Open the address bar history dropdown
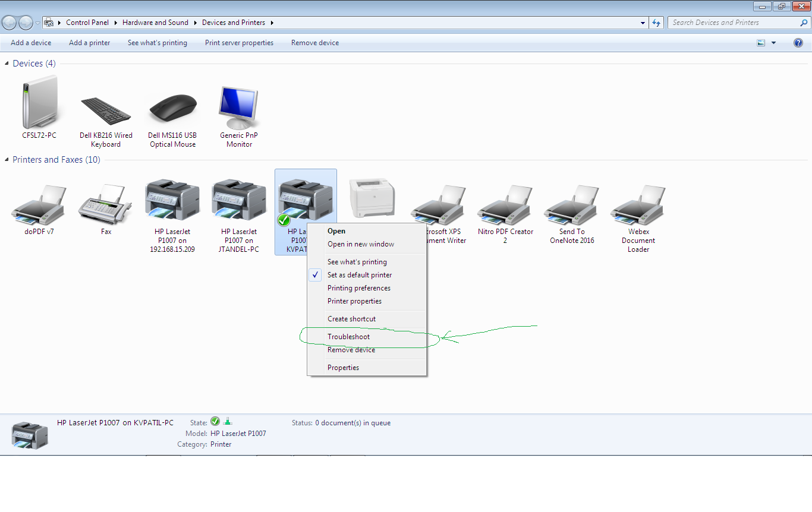The height and width of the screenshot is (512, 812). [x=643, y=23]
